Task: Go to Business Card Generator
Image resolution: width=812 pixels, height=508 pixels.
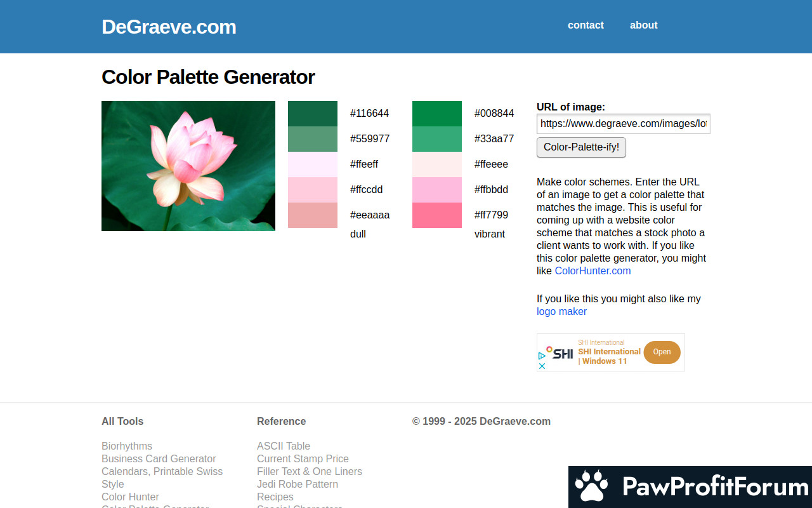Action: 159,459
